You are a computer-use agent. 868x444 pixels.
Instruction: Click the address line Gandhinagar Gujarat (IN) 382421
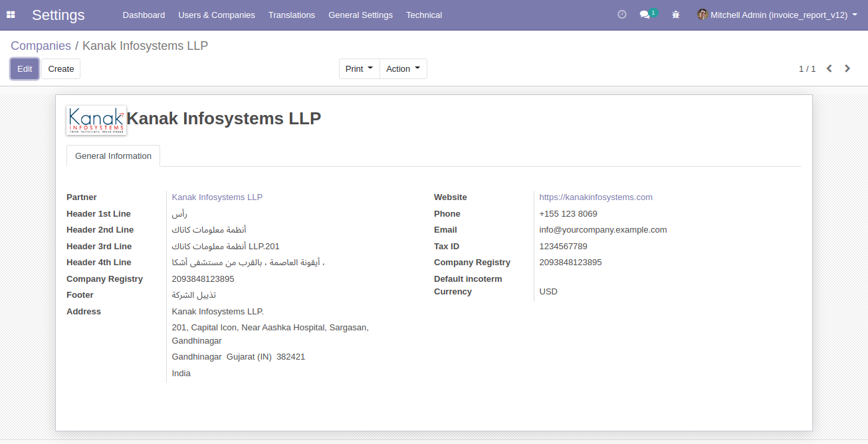(239, 357)
